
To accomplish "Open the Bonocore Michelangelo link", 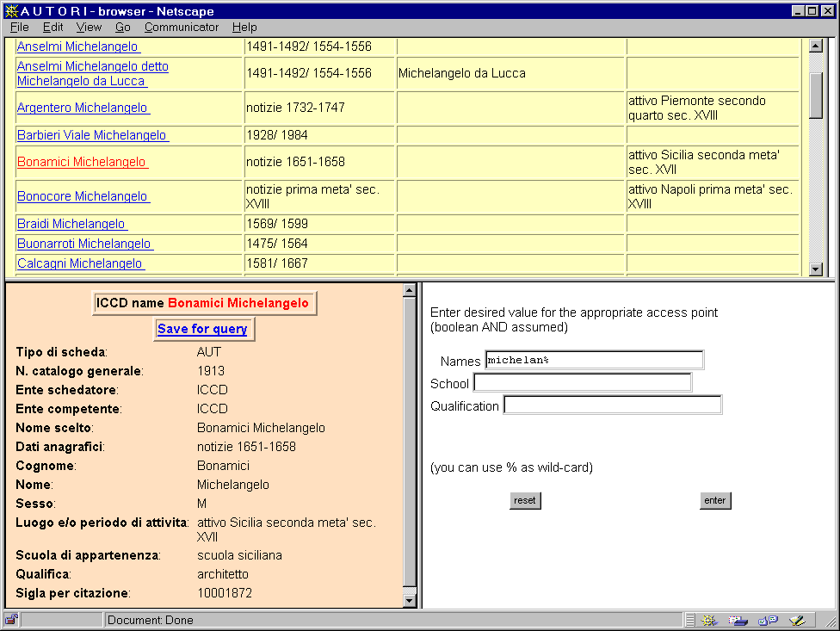I will point(83,196).
